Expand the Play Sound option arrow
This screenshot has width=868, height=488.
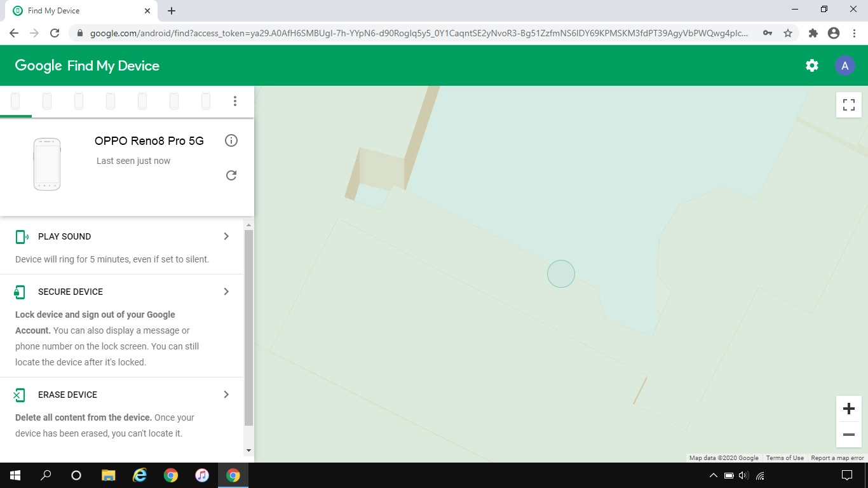[226, 236]
